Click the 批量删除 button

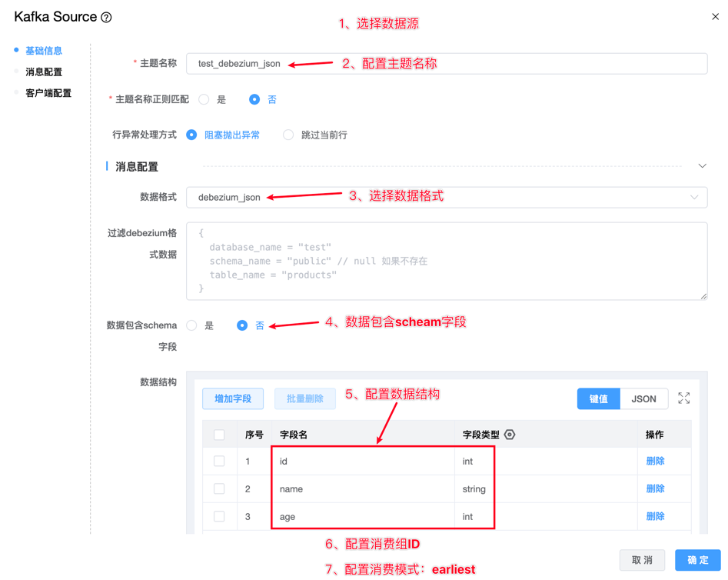(305, 398)
